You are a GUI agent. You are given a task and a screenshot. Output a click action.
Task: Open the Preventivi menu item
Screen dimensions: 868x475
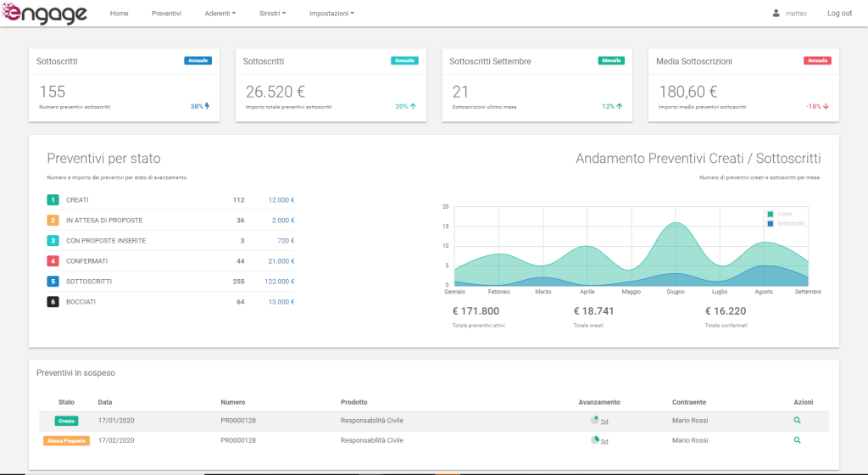click(x=166, y=14)
